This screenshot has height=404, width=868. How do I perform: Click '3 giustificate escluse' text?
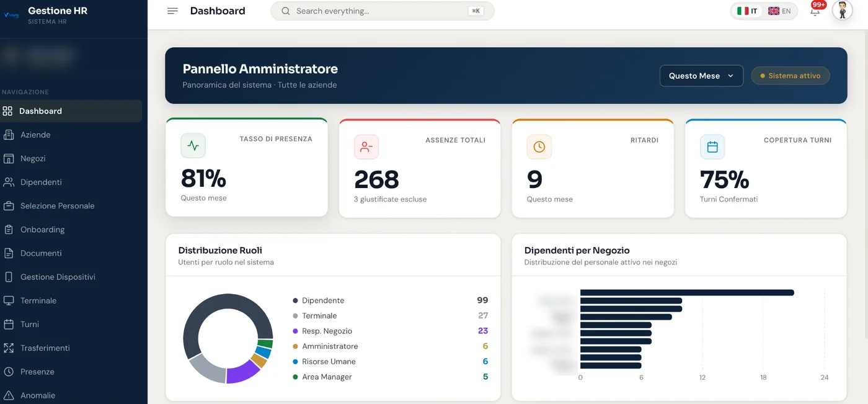(390, 199)
